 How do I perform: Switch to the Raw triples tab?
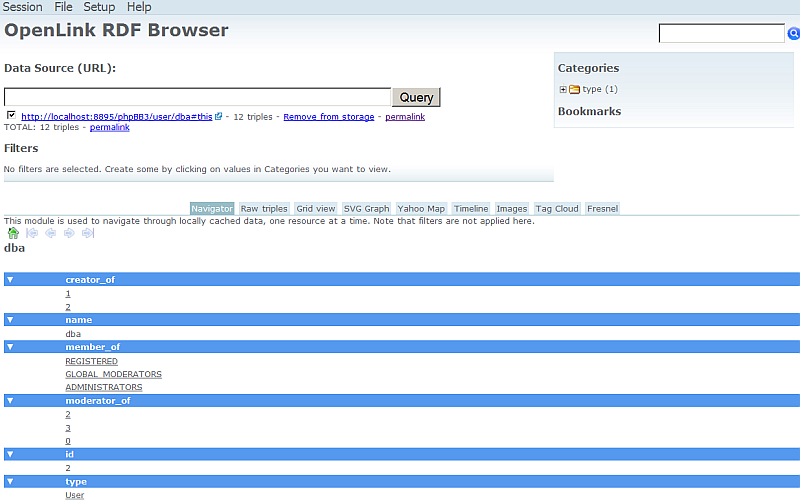[264, 209]
